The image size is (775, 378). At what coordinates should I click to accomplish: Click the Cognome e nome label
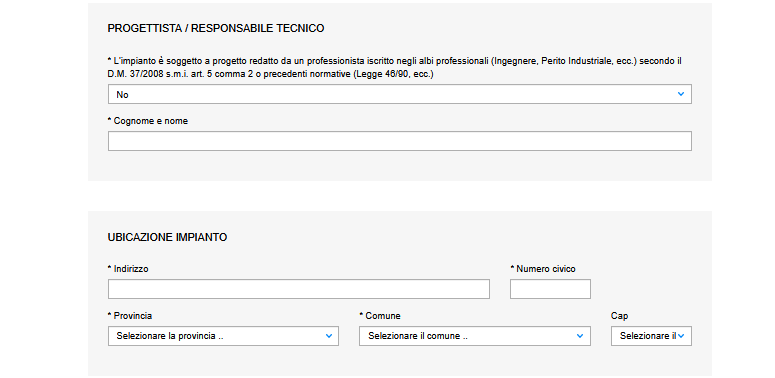point(148,121)
